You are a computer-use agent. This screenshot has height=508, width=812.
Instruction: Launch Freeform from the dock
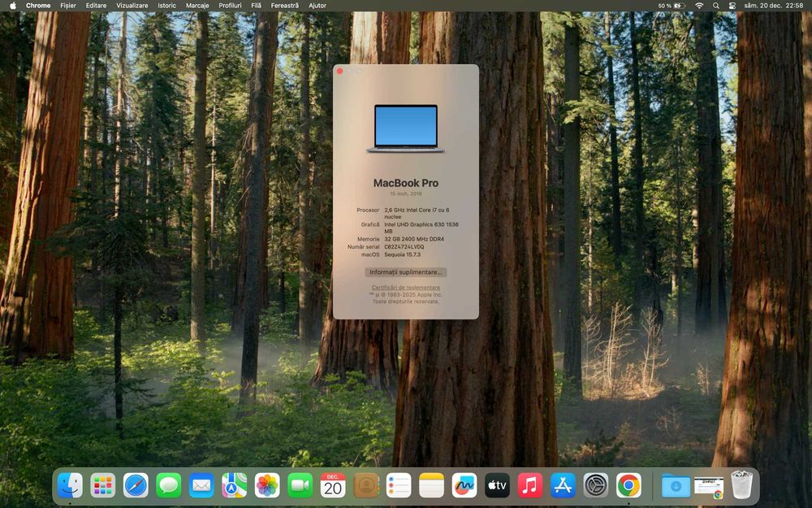(x=464, y=486)
